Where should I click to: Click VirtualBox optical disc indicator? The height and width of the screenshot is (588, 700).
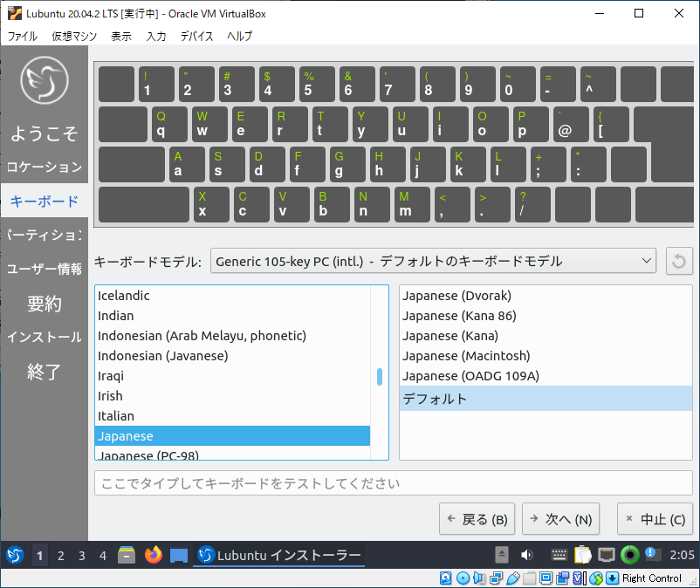pos(463,578)
